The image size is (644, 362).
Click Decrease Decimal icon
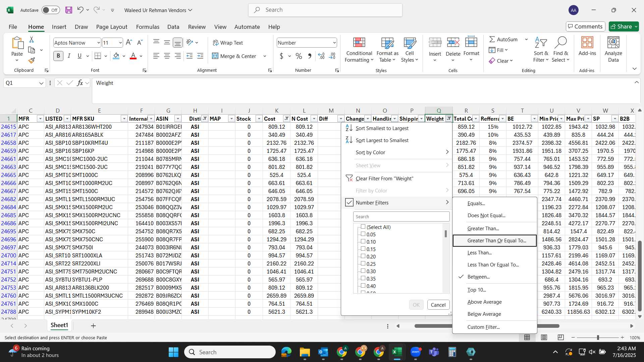tap(332, 56)
